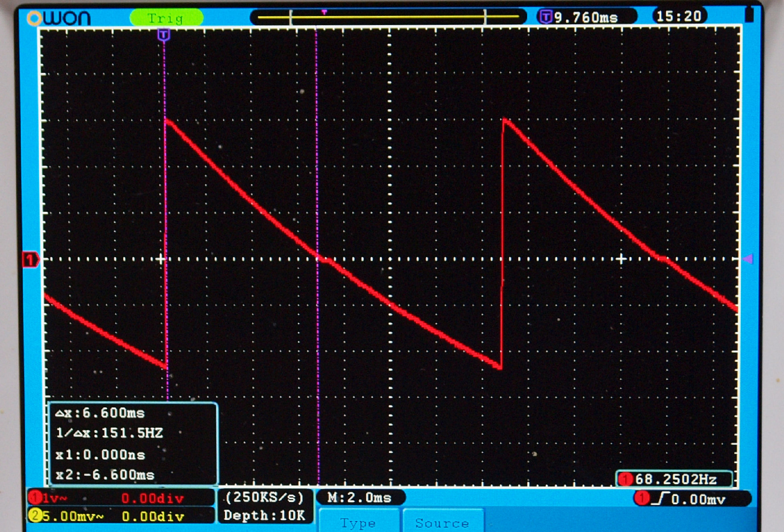Click the purple trigger position T marker
Screen dimensions: 784x532
pyautogui.click(x=163, y=35)
